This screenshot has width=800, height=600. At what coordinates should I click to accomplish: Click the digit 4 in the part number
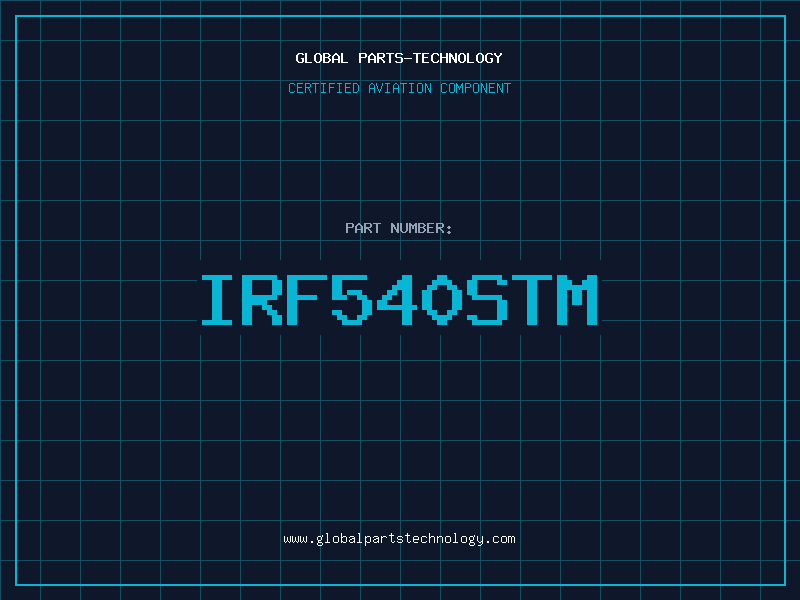click(x=394, y=300)
